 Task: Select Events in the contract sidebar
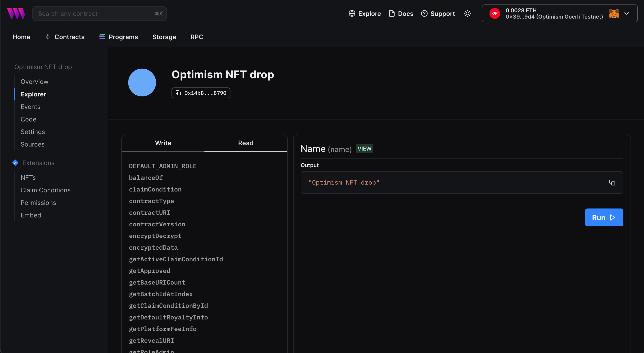(30, 106)
